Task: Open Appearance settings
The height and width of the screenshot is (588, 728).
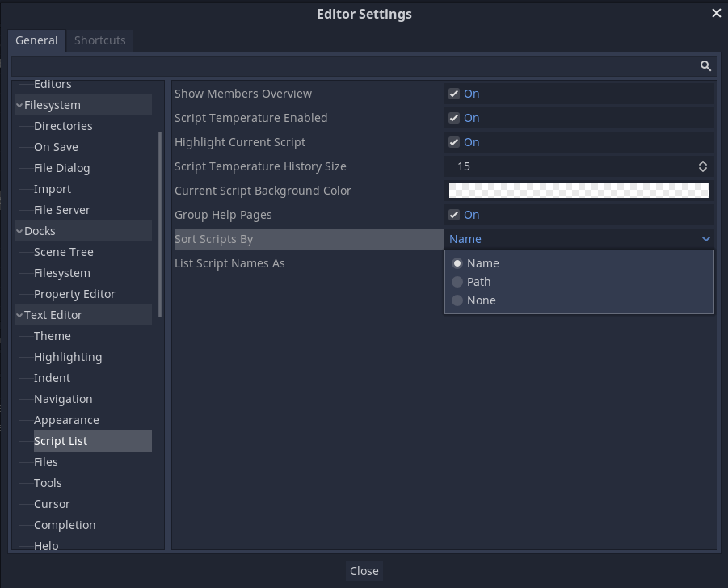Action: click(66, 421)
